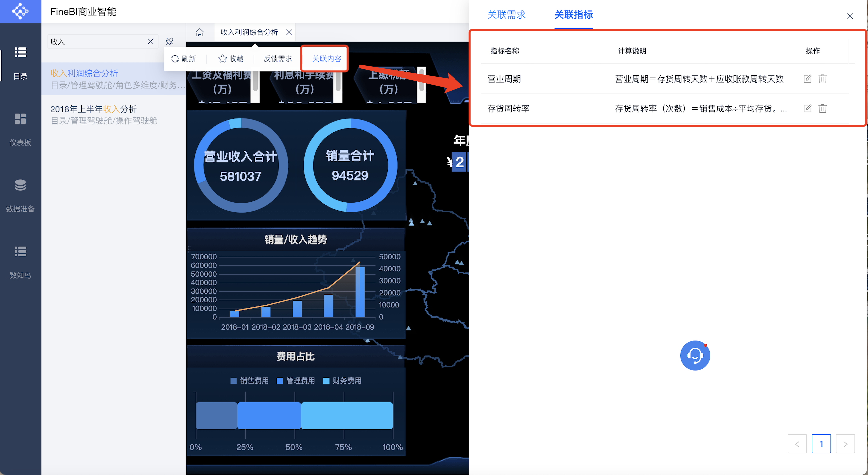The width and height of the screenshot is (868, 475).
Task: Select the 关联指标 tab
Action: (573, 15)
